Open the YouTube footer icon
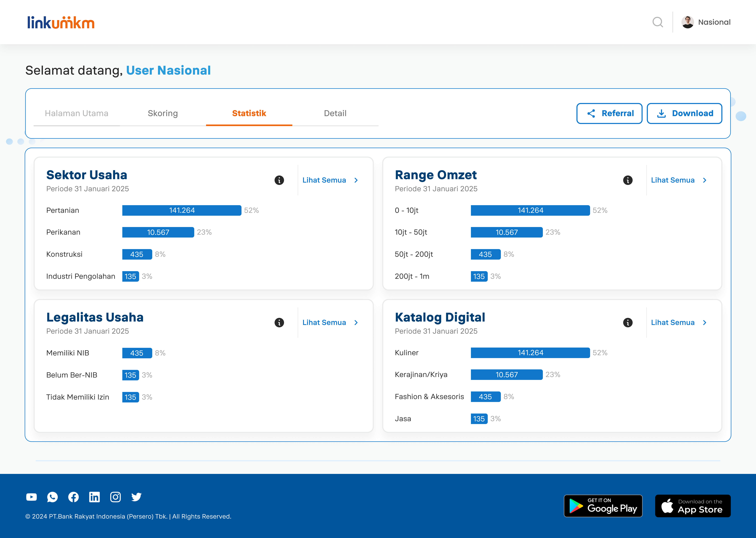756x538 pixels. click(x=31, y=497)
